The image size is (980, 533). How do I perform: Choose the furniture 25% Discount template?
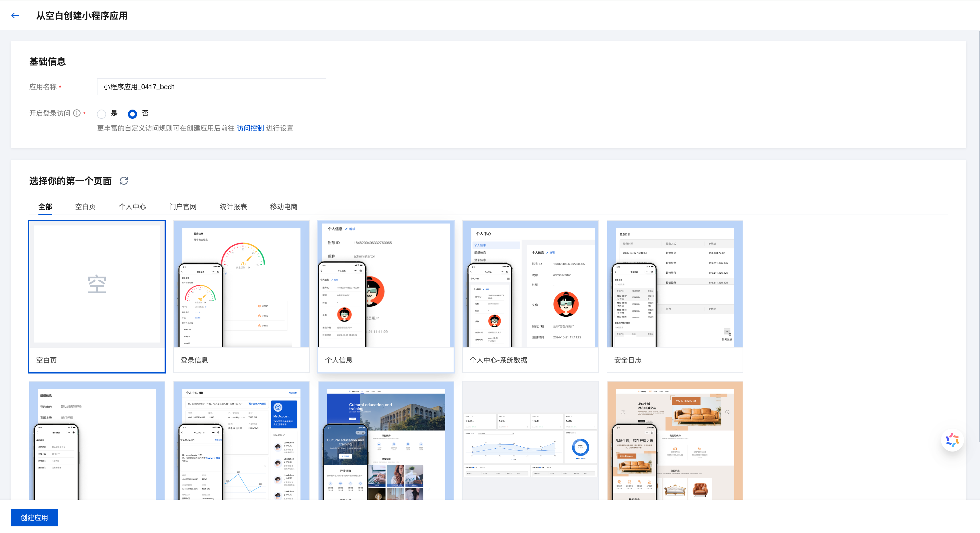pyautogui.click(x=675, y=441)
